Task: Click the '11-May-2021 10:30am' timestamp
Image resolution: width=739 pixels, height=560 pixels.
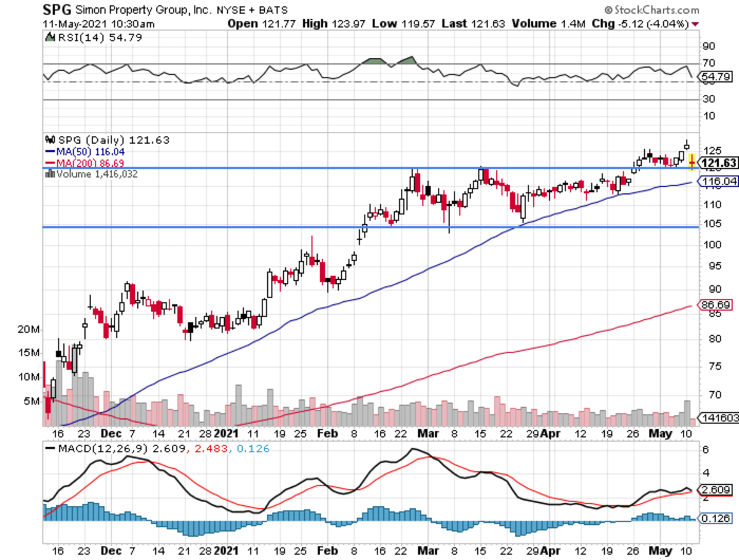Action: 99,24
